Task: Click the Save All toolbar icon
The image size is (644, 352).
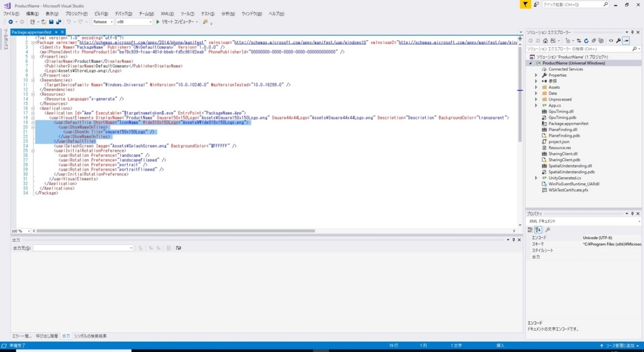Action: 58,22
